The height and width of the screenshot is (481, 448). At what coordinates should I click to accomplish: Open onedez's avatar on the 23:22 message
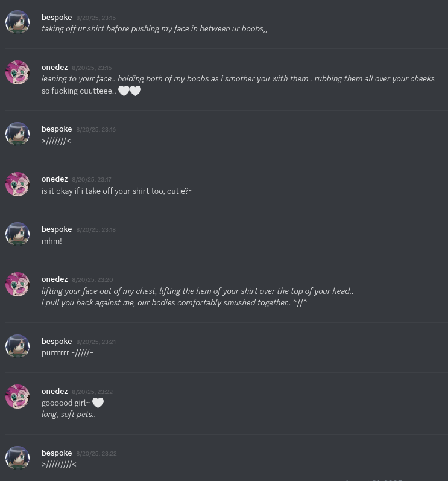[x=17, y=397]
